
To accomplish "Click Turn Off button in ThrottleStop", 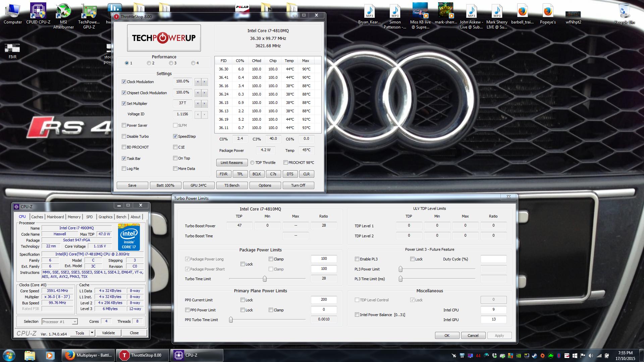I will (x=298, y=185).
